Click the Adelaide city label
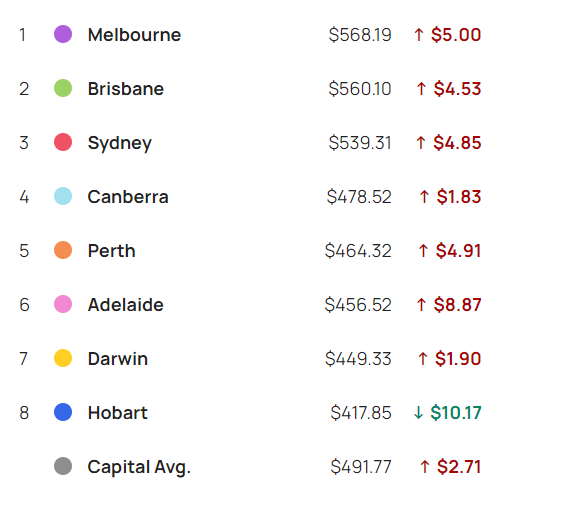This screenshot has width=576, height=506. (x=126, y=305)
